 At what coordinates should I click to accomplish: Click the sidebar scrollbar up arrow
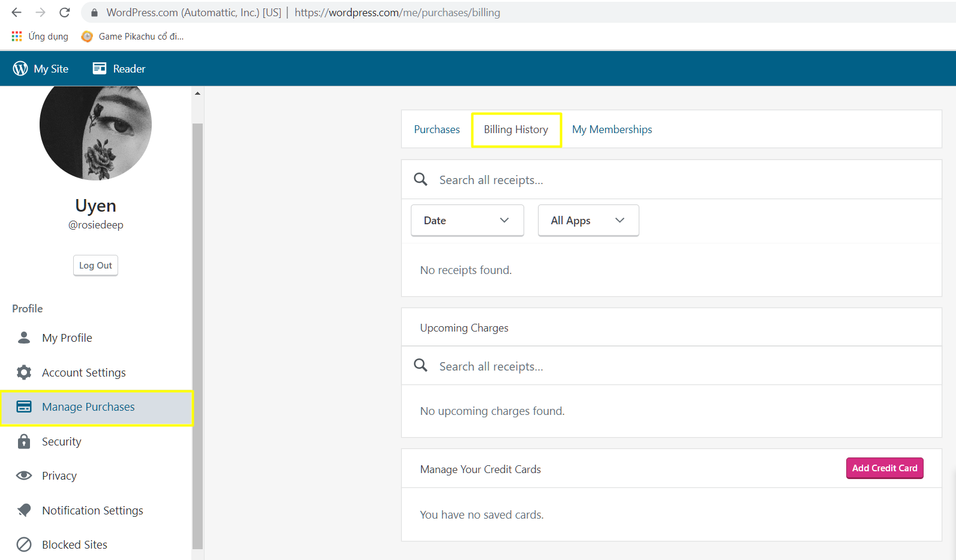(x=197, y=94)
